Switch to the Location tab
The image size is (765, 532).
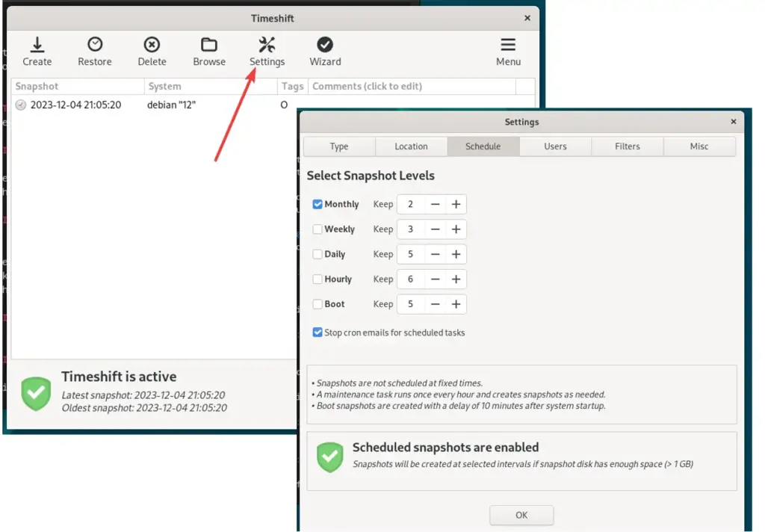(412, 146)
